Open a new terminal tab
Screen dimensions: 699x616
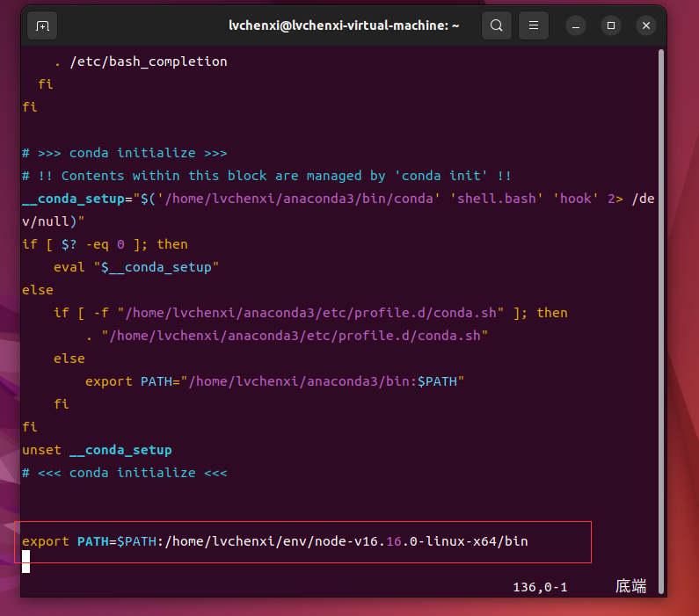click(x=42, y=26)
